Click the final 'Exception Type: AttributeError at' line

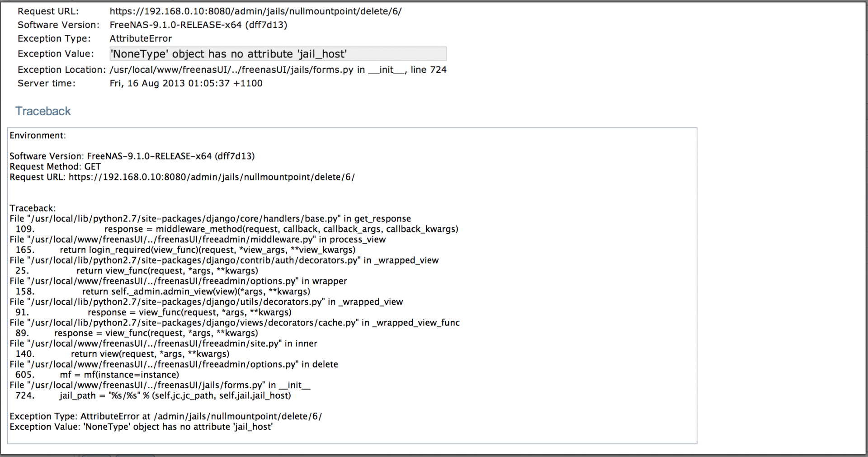pyautogui.click(x=165, y=416)
